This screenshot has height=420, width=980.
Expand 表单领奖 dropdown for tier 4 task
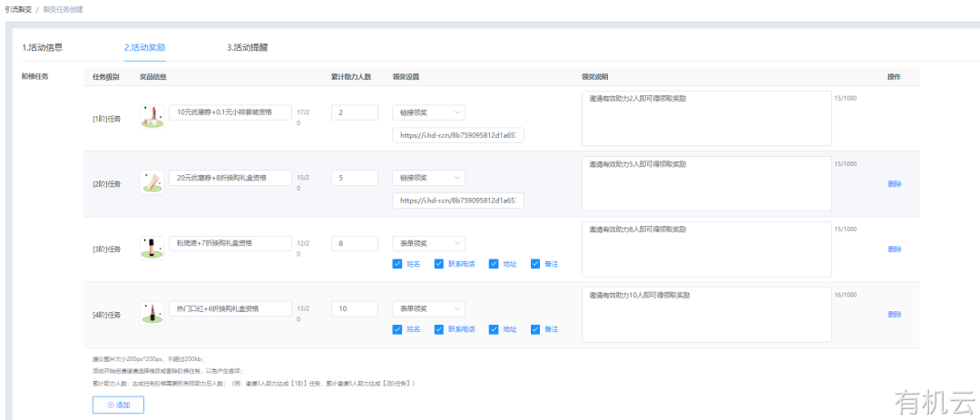coord(428,309)
